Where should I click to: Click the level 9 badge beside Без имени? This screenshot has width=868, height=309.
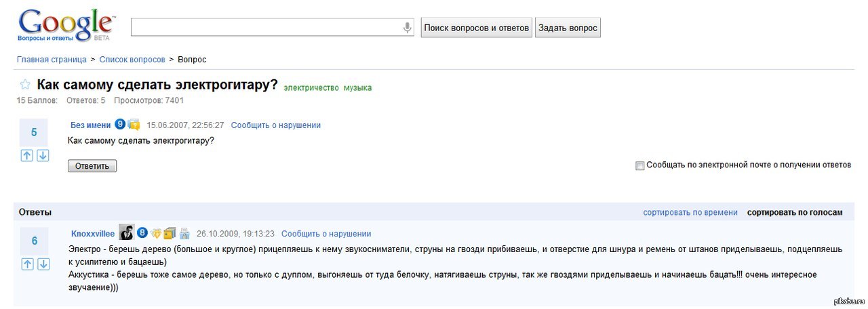tap(120, 125)
